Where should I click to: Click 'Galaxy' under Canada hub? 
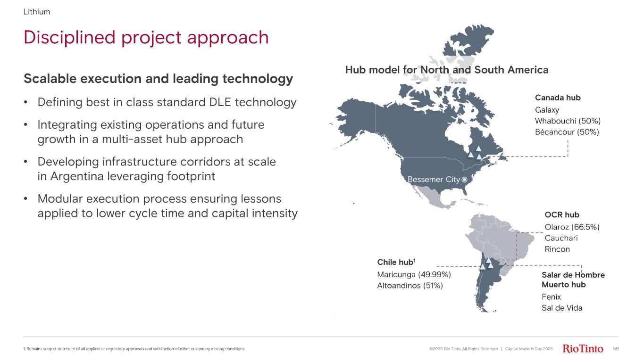(547, 110)
